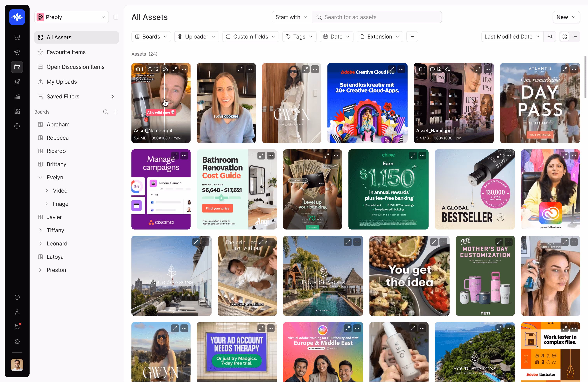588x382 pixels.
Task: Open the telescope discovery icon in left rail
Action: 17,52
